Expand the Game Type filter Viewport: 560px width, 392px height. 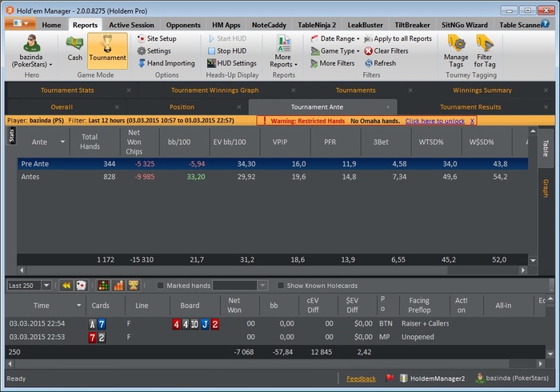pos(335,50)
